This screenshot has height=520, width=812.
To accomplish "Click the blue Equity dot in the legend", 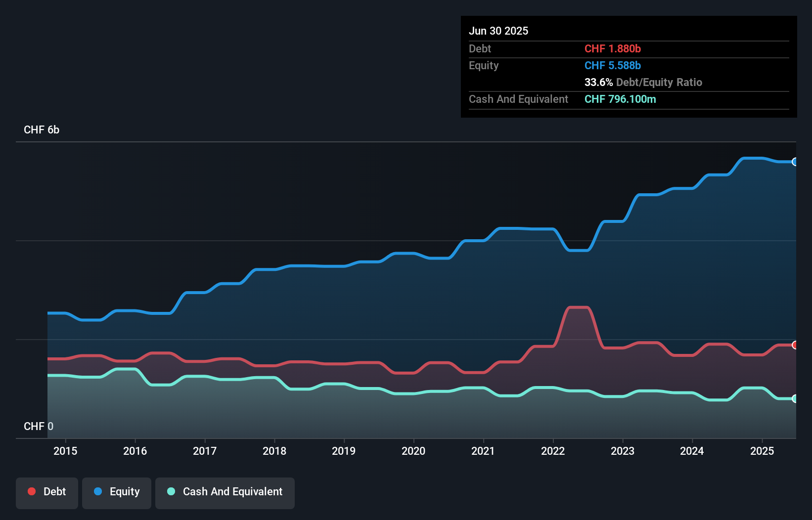I will coord(97,491).
